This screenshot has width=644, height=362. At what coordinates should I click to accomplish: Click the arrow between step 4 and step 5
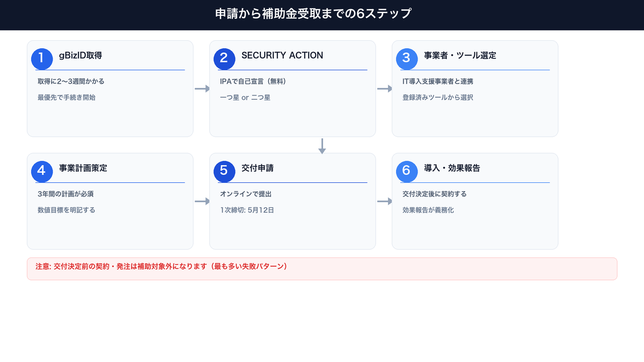[201, 201]
